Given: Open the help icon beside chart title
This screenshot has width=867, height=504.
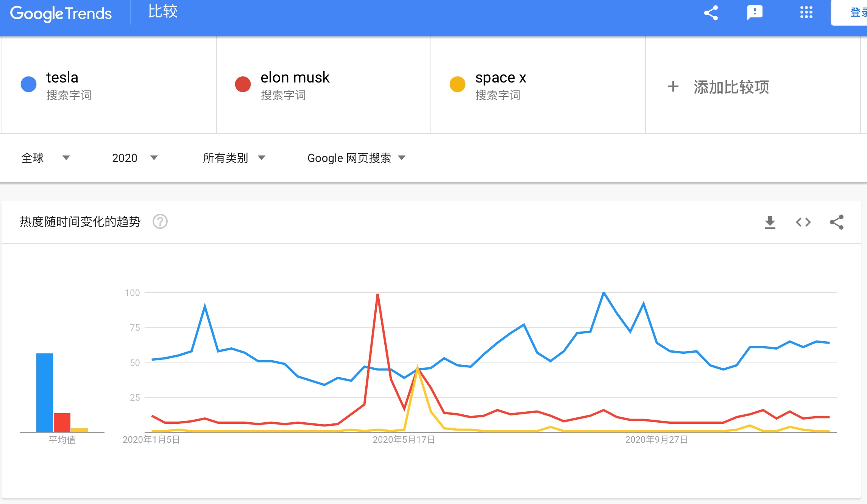Looking at the screenshot, I should click(160, 222).
